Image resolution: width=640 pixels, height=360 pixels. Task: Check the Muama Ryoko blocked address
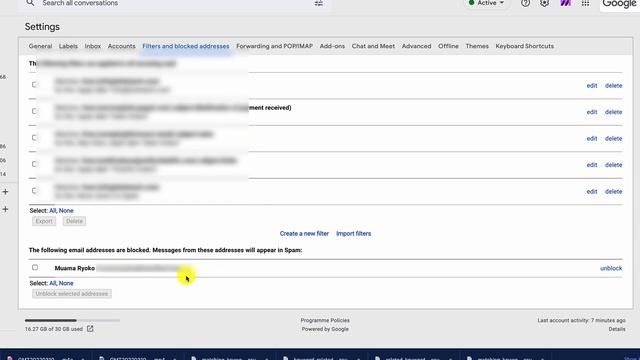35,267
